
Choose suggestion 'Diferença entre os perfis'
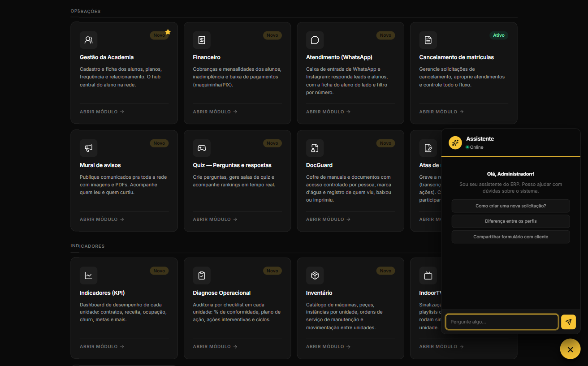click(x=510, y=221)
